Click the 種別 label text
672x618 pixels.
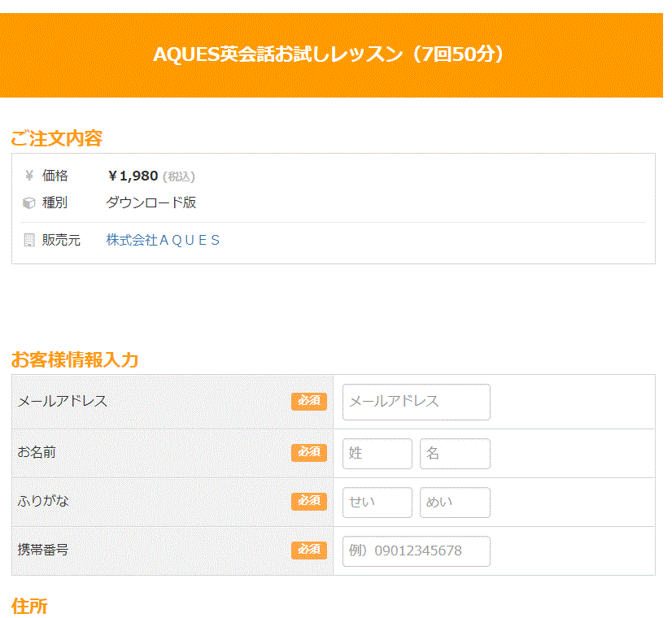pos(55,202)
